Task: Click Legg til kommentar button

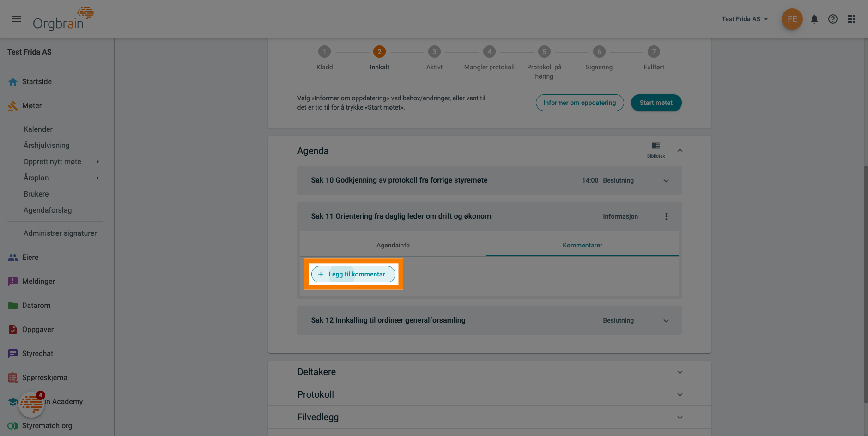Action: point(353,274)
